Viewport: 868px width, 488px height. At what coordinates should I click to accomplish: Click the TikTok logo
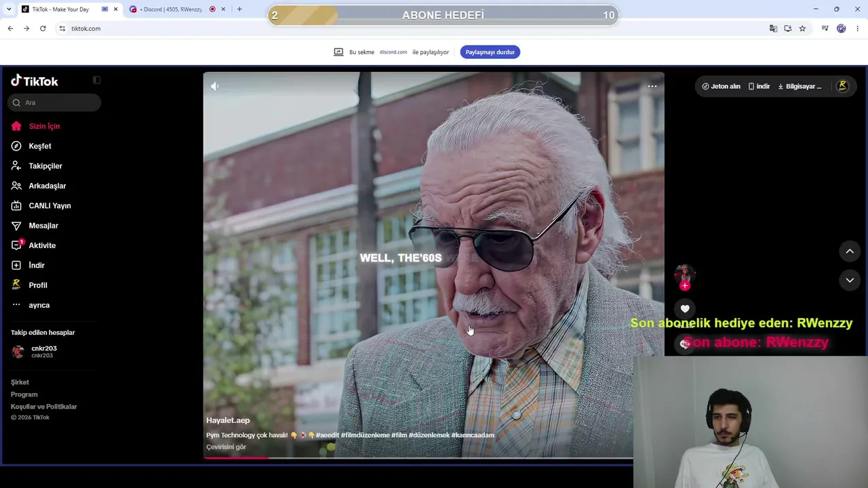coord(35,81)
